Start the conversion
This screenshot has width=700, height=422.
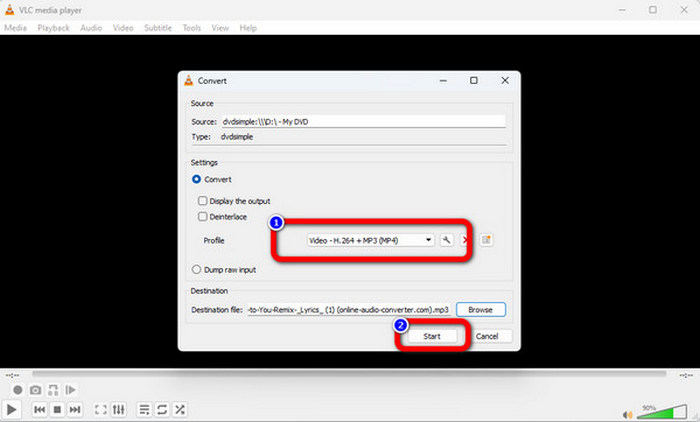click(432, 336)
